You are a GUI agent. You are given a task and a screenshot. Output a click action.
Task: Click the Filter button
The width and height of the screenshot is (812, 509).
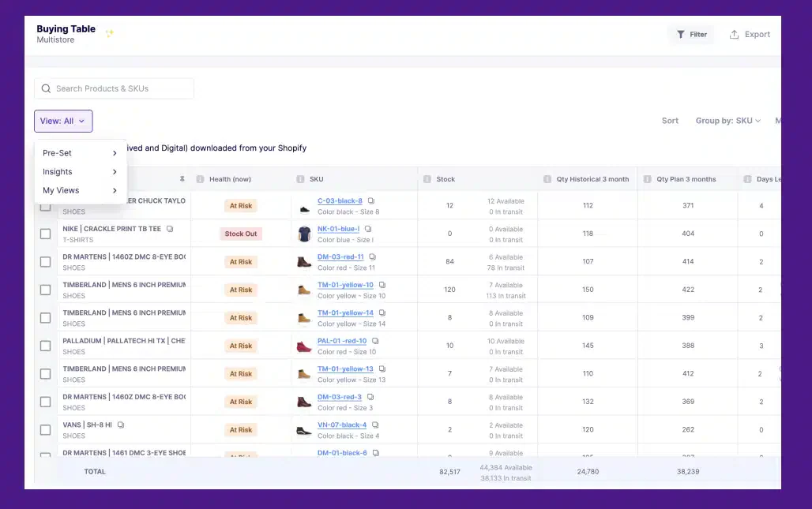click(x=691, y=34)
